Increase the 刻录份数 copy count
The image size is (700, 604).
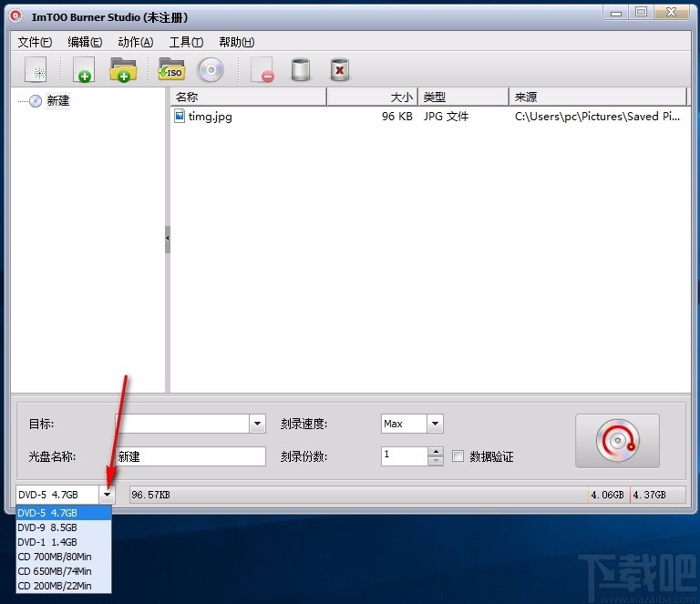436,452
